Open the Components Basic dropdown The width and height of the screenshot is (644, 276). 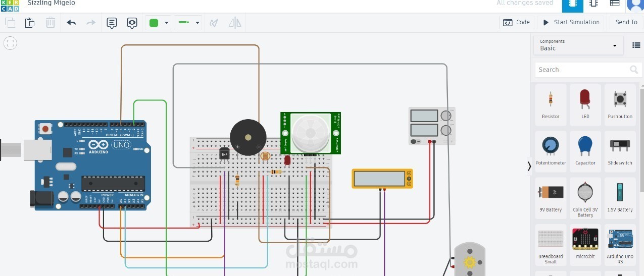pyautogui.click(x=578, y=45)
